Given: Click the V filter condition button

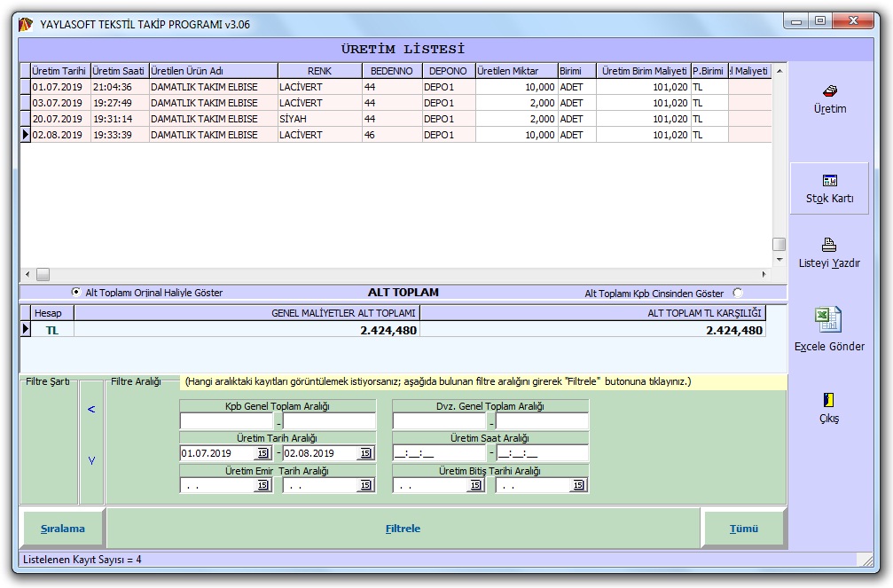Looking at the screenshot, I should pos(91,460).
